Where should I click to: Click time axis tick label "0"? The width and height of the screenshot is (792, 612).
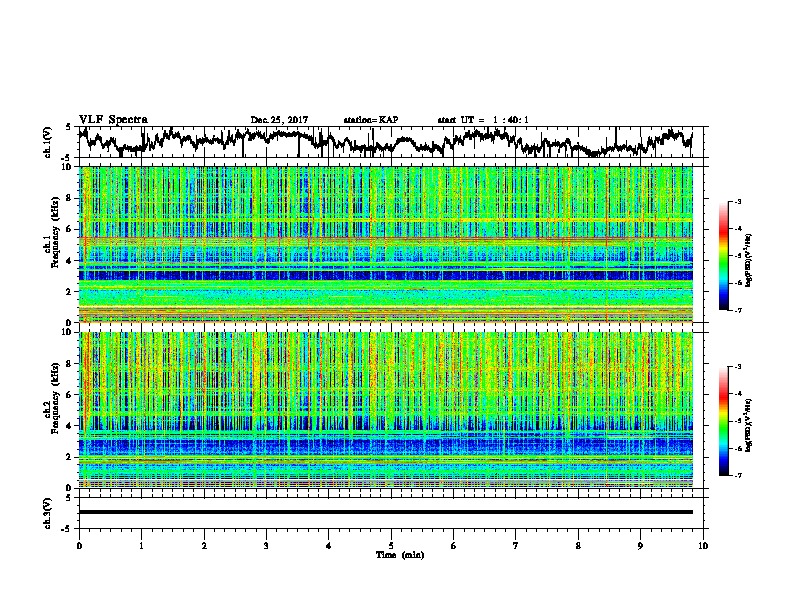coord(79,546)
